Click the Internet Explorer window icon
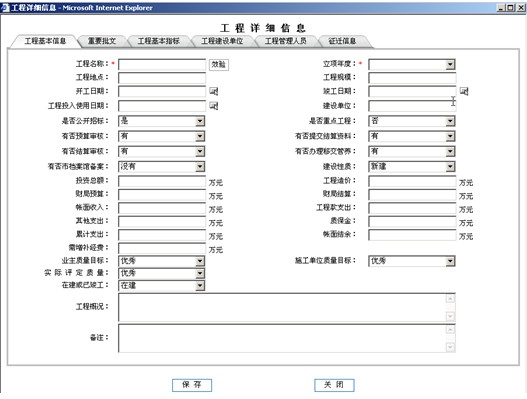Image resolution: width=527 pixels, height=399 pixels. [x=5, y=7]
